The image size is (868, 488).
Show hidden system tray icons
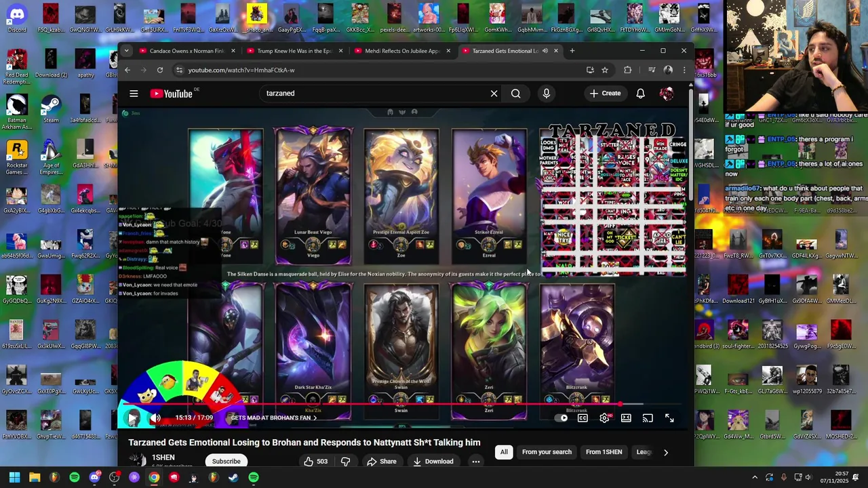tap(755, 477)
